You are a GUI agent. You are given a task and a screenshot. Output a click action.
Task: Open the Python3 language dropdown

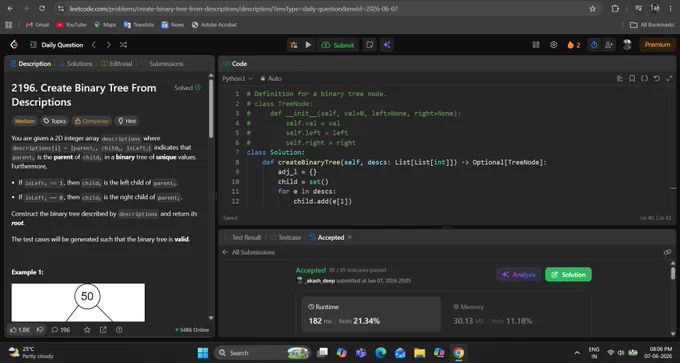[x=237, y=78]
